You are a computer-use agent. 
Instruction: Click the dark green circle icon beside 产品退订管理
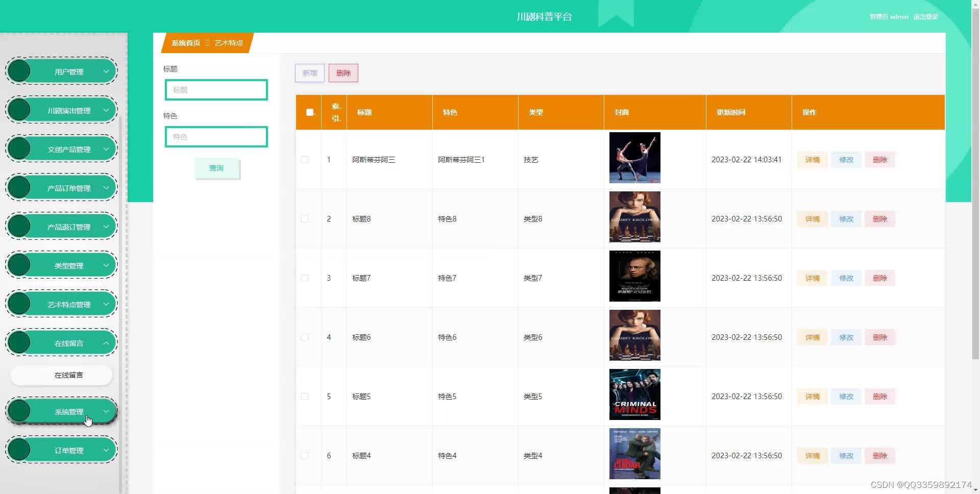[x=19, y=226]
